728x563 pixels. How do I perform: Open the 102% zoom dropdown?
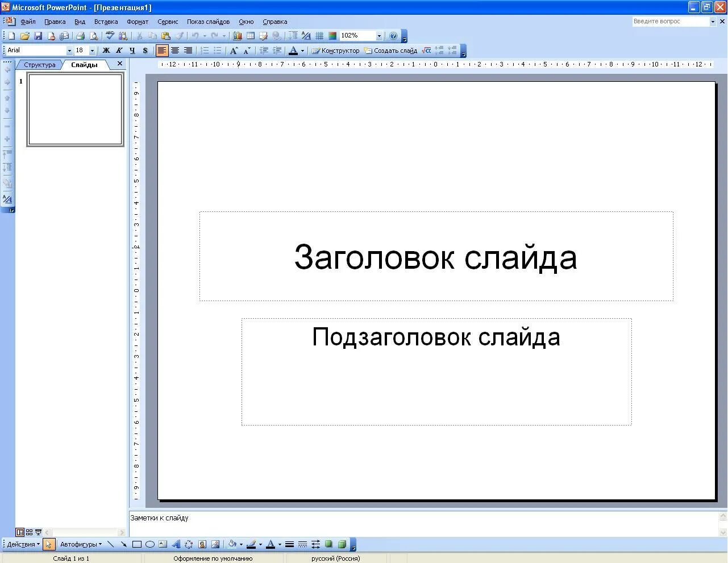click(379, 36)
